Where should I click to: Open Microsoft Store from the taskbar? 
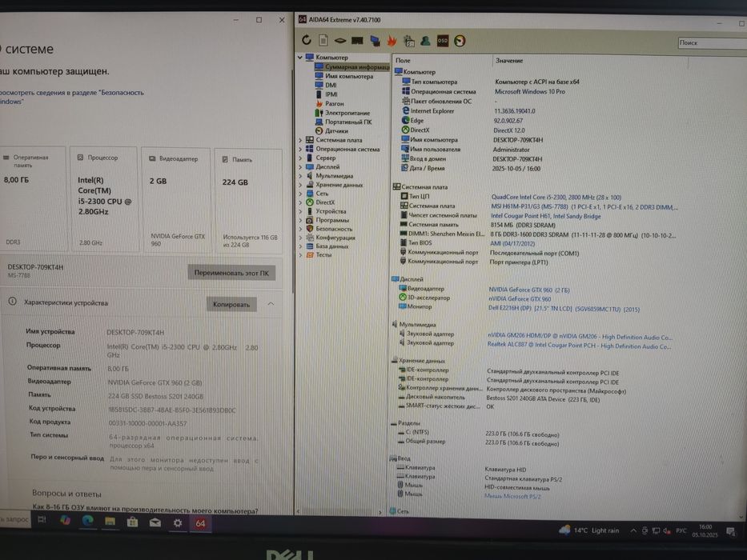[132, 522]
